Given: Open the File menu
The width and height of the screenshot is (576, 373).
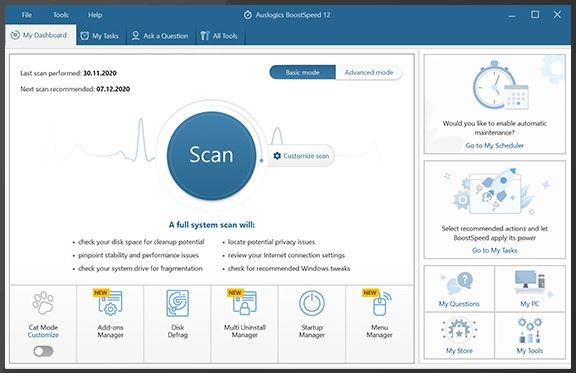Looking at the screenshot, I should coord(26,15).
